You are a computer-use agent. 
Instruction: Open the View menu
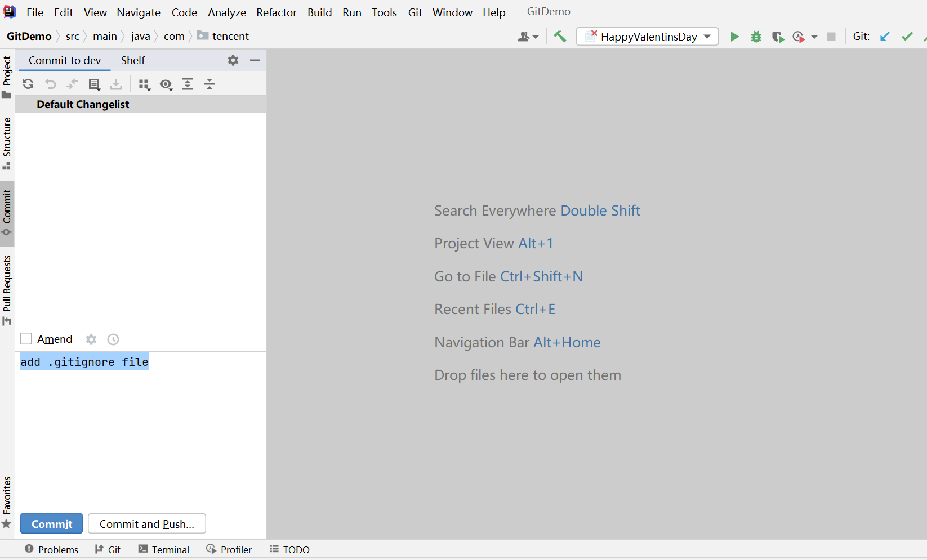tap(95, 12)
